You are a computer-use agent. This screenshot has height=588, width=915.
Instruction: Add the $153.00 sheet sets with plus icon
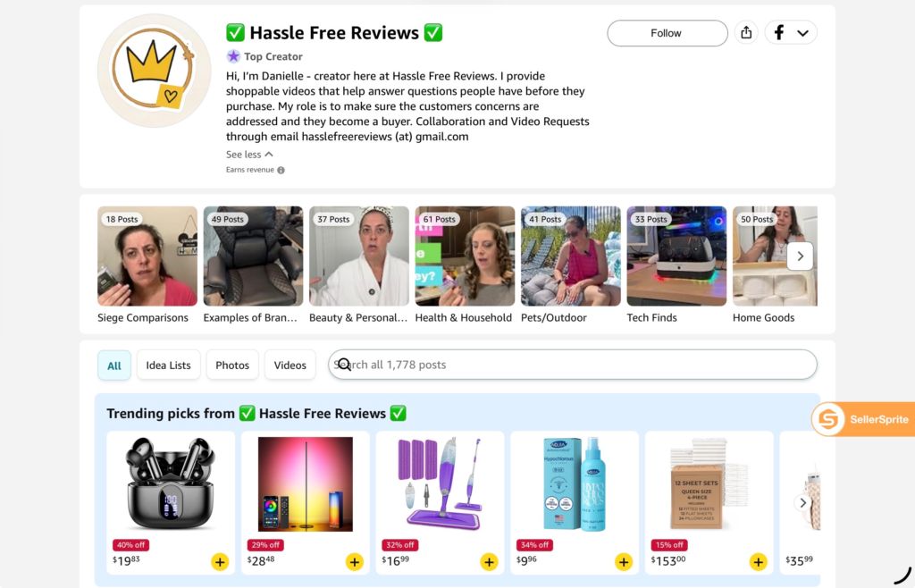click(x=758, y=562)
